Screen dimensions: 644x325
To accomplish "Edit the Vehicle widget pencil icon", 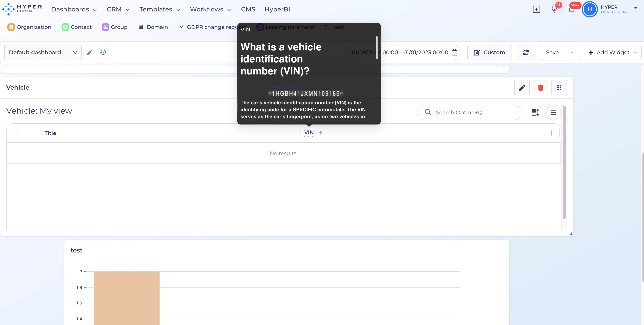I will point(522,88).
